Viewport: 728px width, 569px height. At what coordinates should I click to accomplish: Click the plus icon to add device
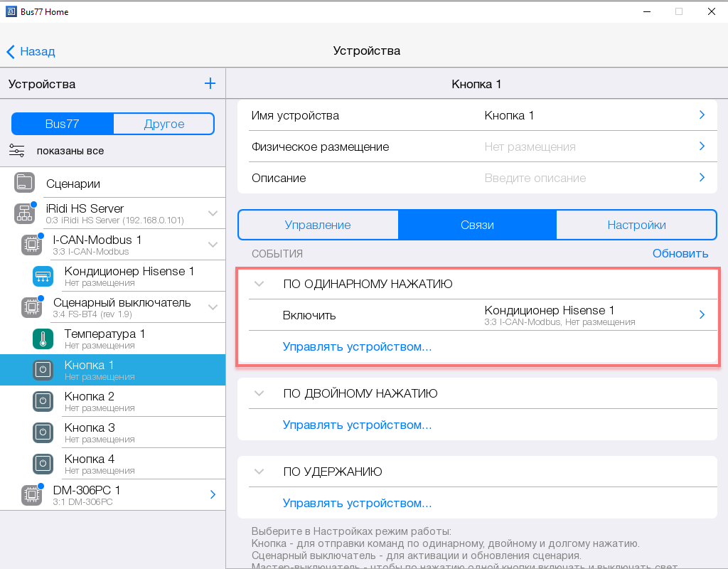coord(210,84)
